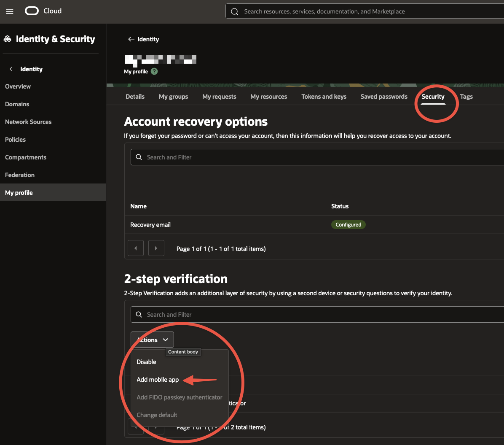Go to next page of recovery options
The width and height of the screenshot is (504, 445).
coord(156,248)
